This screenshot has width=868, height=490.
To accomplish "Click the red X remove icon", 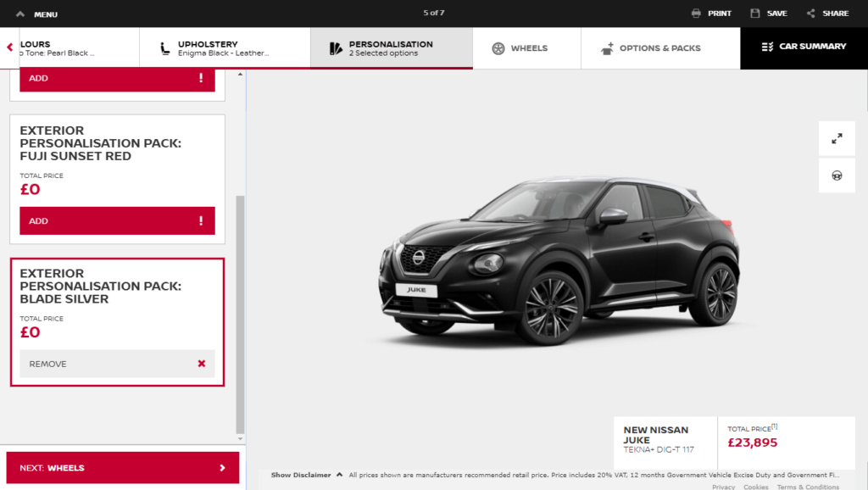I will click(x=202, y=364).
